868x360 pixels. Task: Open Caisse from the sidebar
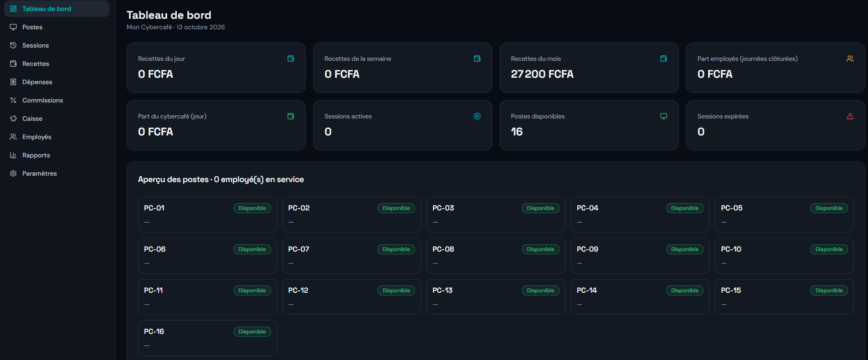click(57, 118)
